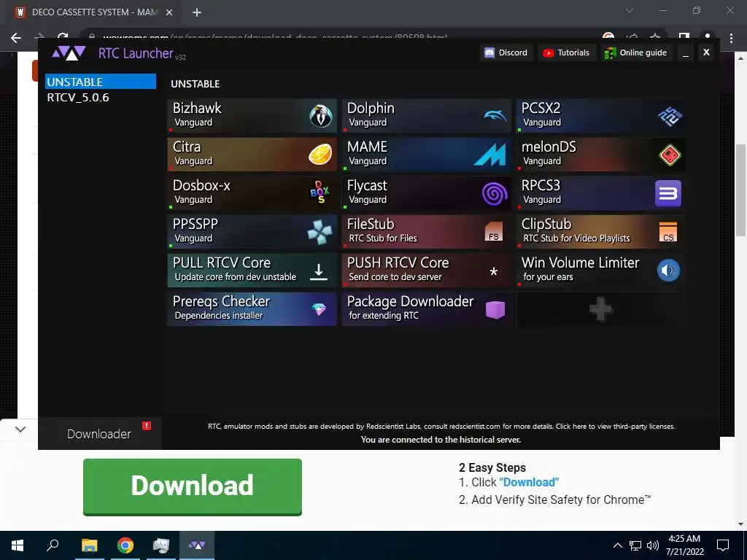The image size is (747, 560).
Task: Click the FileStub FS file icon
Action: tap(494, 232)
